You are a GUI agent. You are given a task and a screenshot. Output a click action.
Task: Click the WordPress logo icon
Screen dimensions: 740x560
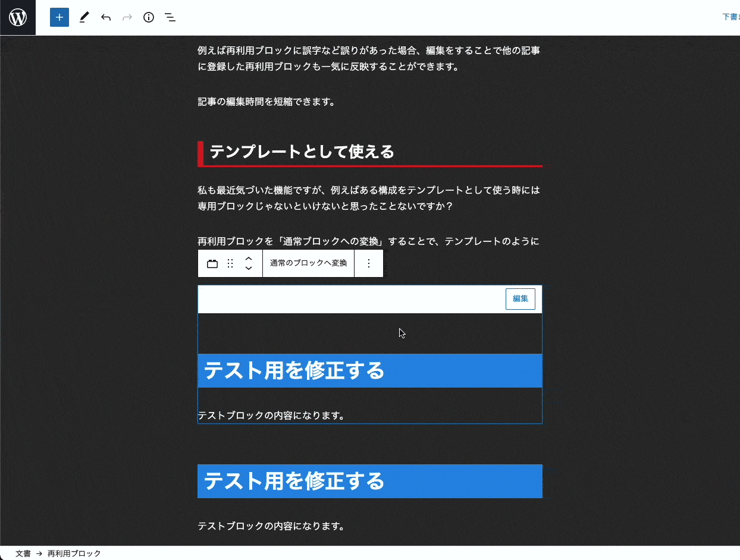(x=18, y=18)
